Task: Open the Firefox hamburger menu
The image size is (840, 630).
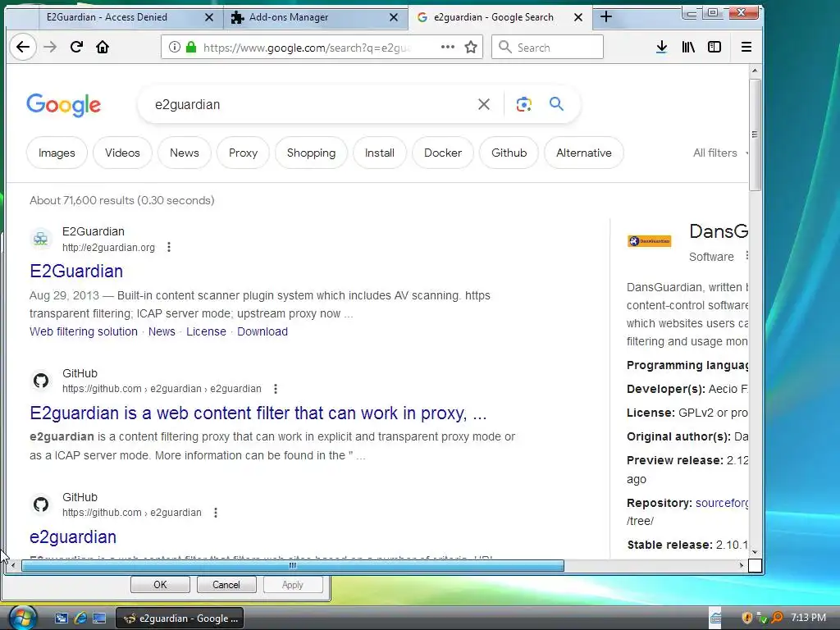Action: pos(746,47)
